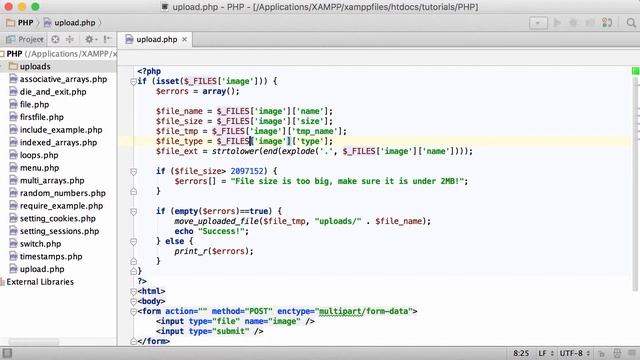Click the Collapse All icon in Project panel
Viewport: 640px width, 360px height.
pyautogui.click(x=70, y=39)
